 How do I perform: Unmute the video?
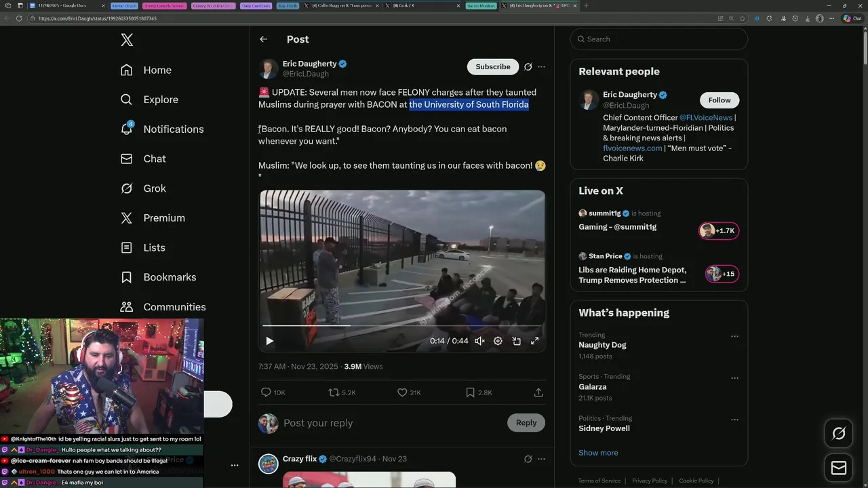click(x=479, y=341)
